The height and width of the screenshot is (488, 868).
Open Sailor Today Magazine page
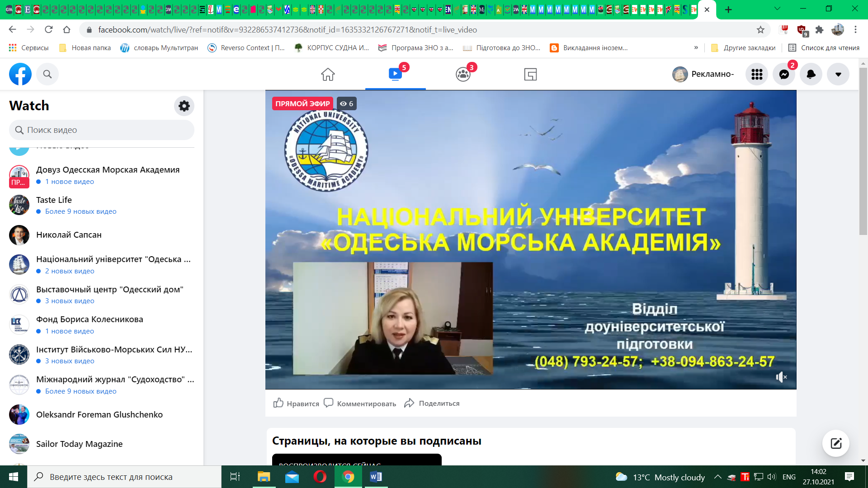pyautogui.click(x=102, y=444)
